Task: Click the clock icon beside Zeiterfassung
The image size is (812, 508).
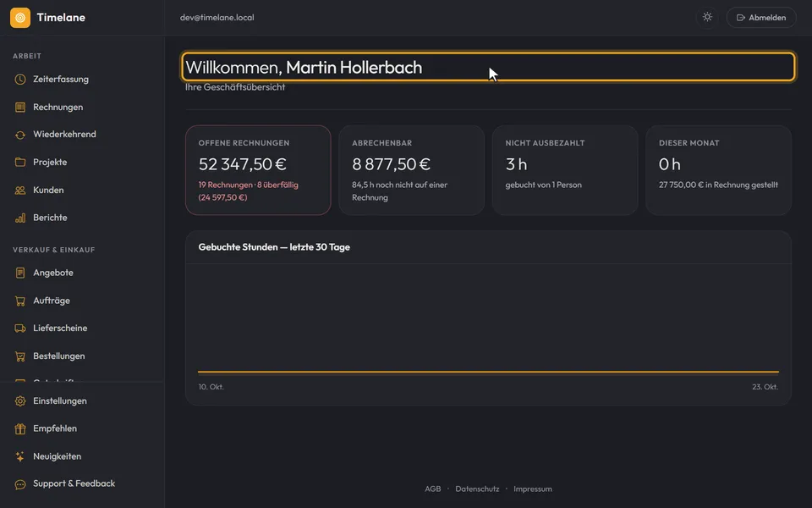Action: [20, 80]
